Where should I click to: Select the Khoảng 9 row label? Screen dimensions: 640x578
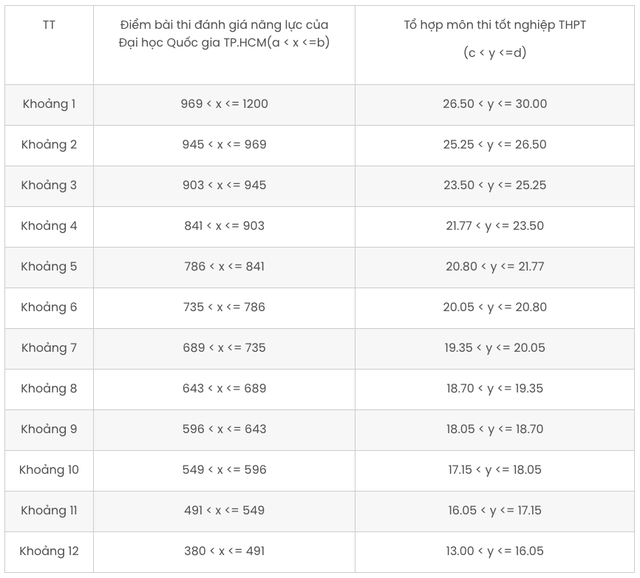(49, 429)
